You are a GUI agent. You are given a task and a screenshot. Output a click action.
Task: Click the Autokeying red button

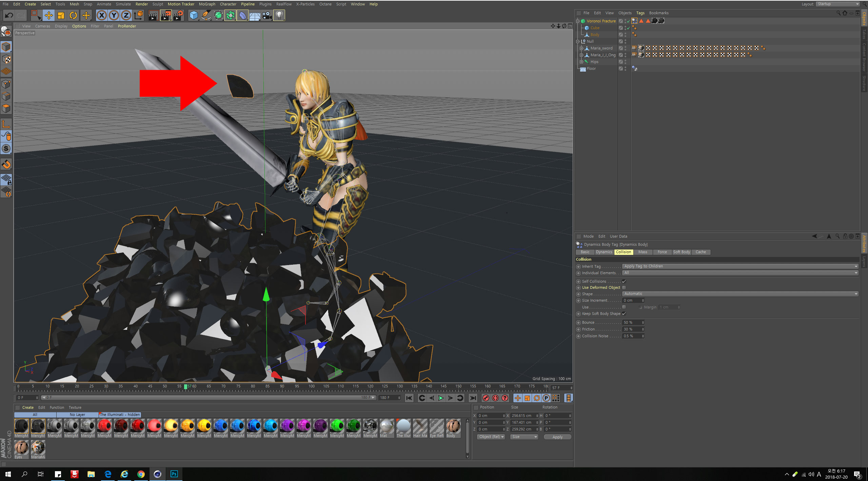coord(495,398)
